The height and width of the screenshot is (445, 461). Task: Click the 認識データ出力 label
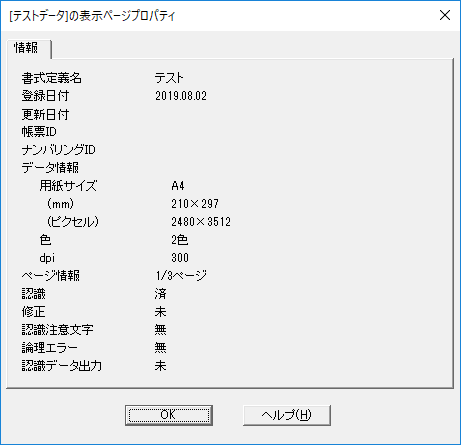[62, 366]
